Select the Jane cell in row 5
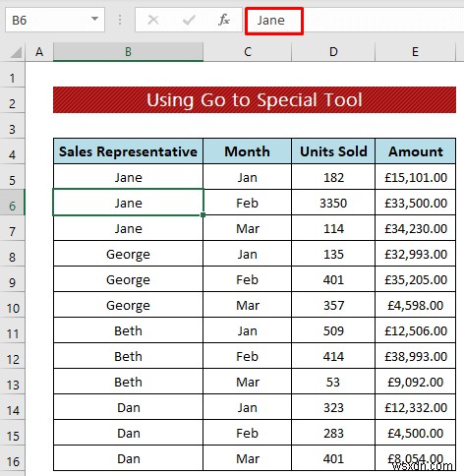The image size is (464, 476). pos(128,177)
